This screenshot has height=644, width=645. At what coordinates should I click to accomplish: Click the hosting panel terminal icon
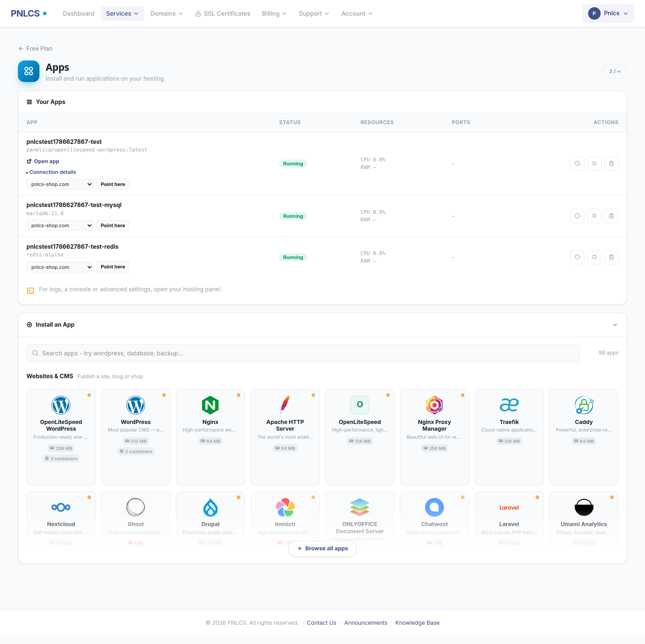point(30,291)
